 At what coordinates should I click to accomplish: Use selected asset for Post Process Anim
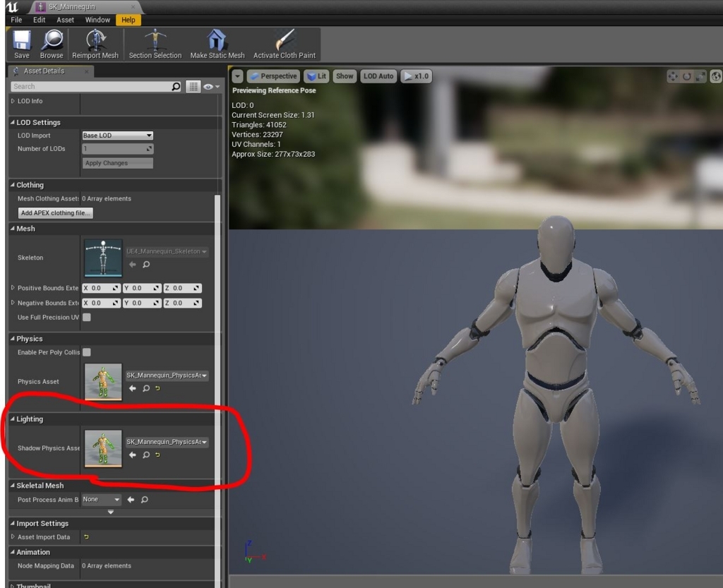131,500
